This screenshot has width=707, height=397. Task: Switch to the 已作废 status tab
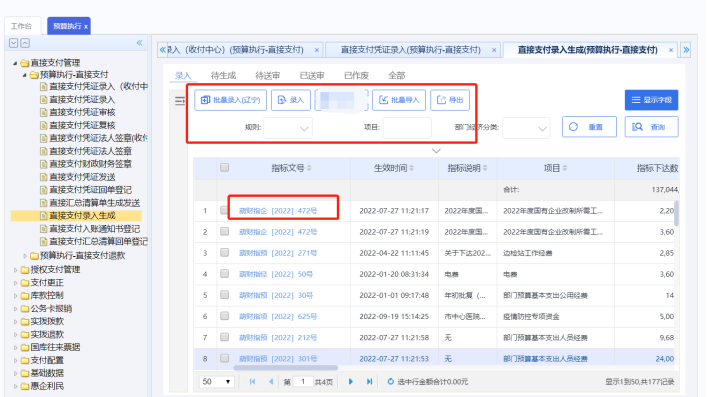[x=356, y=75]
